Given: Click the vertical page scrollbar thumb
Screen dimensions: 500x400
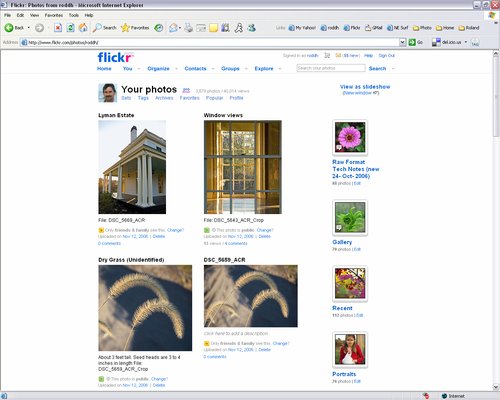Looking at the screenshot, I should [x=496, y=97].
